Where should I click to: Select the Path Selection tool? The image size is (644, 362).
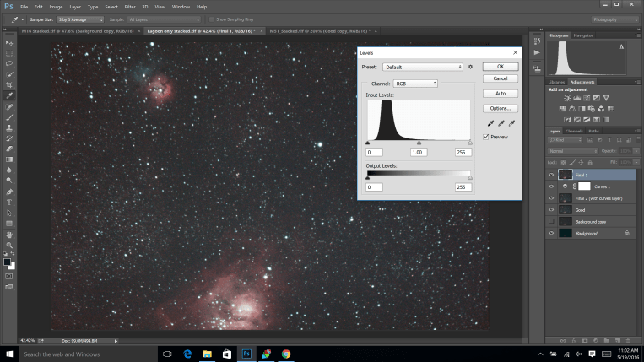point(9,213)
